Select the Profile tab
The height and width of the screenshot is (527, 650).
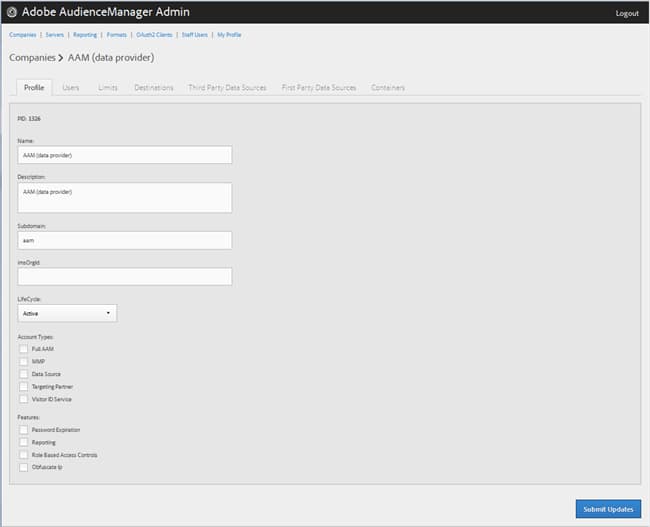pos(34,87)
